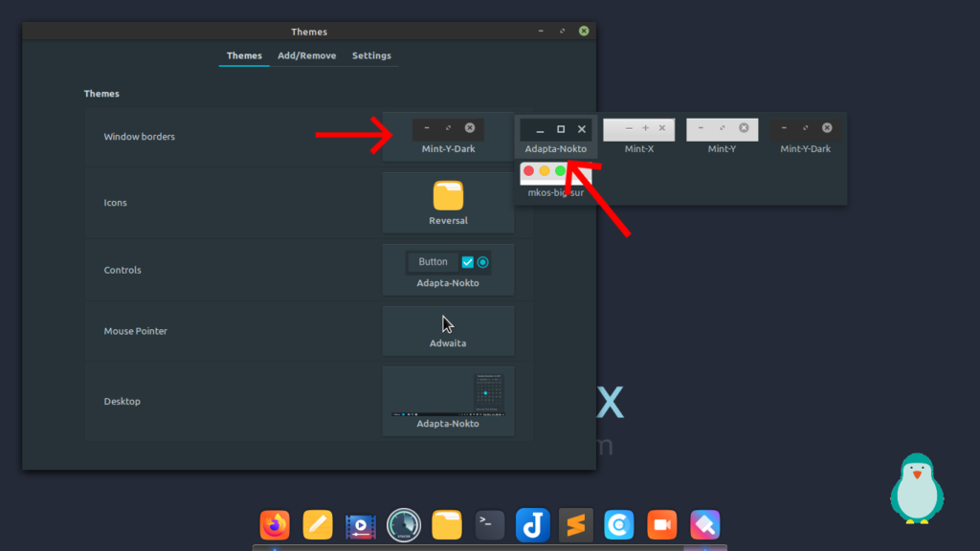Screen dimensions: 980x551
Task: Choose the Mint-X window border option
Action: coord(638,137)
